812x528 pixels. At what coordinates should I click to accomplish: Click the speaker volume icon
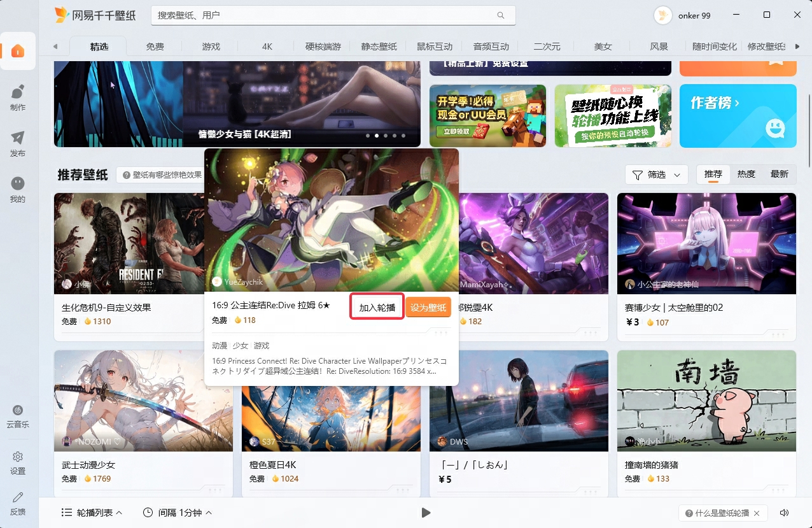(784, 513)
